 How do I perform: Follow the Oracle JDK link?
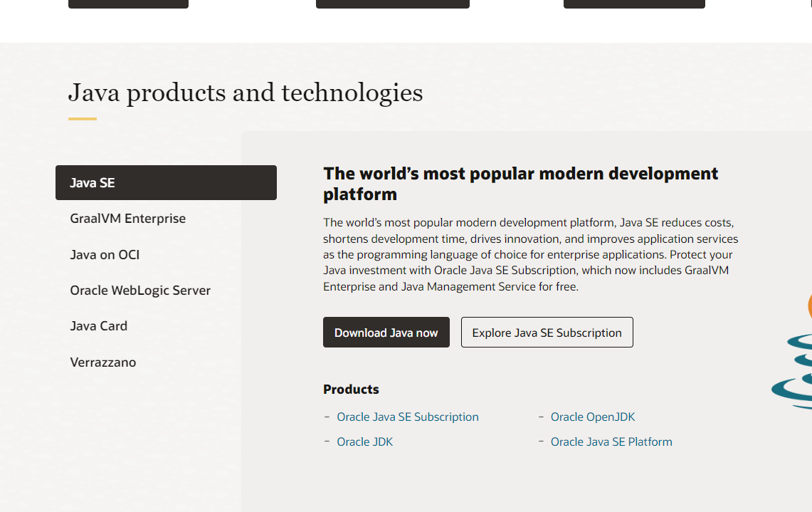[x=364, y=442]
